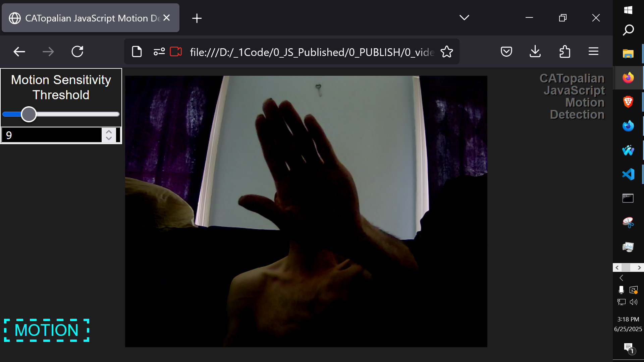Open the Downloads panel

pos(535,52)
